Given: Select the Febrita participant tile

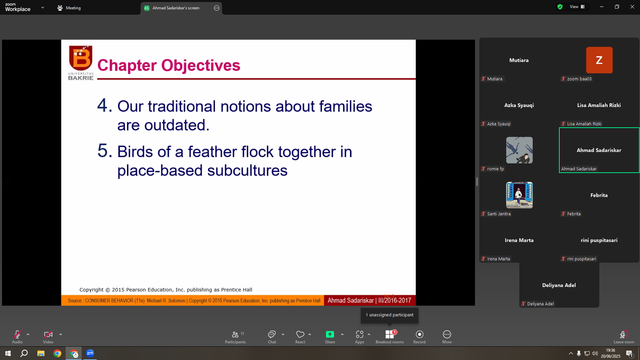Looking at the screenshot, I should click(x=599, y=195).
